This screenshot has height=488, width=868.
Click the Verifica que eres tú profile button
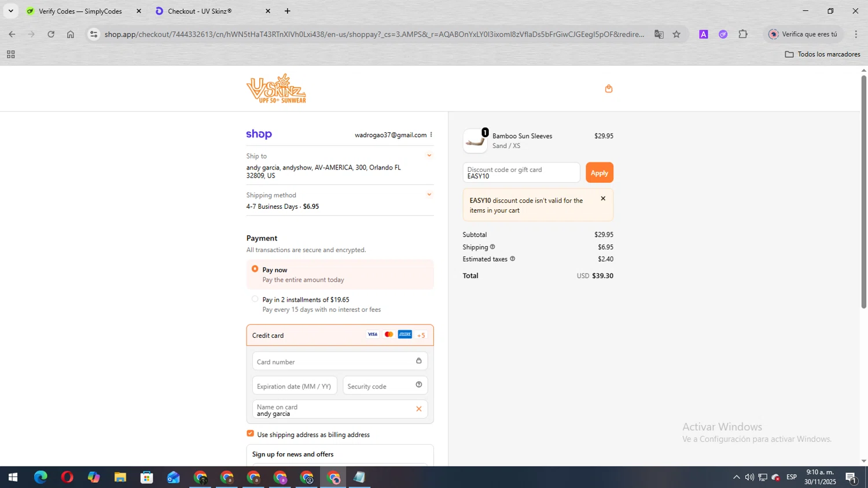pos(803,34)
